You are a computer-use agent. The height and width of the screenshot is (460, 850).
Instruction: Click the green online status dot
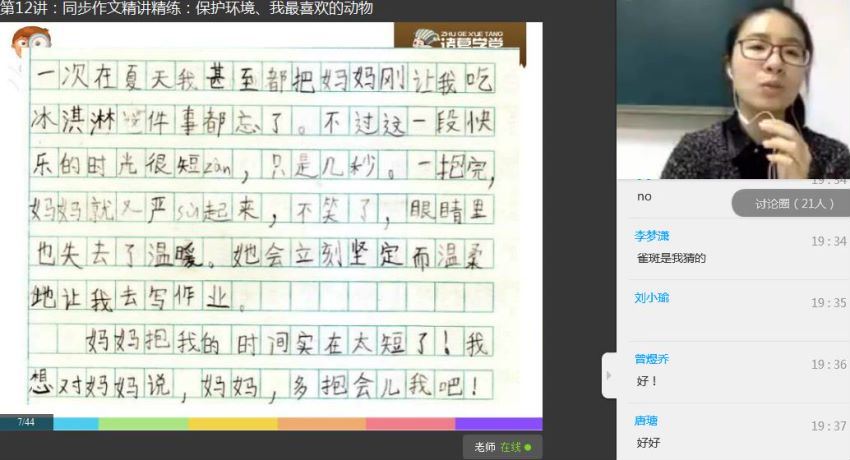point(528,448)
